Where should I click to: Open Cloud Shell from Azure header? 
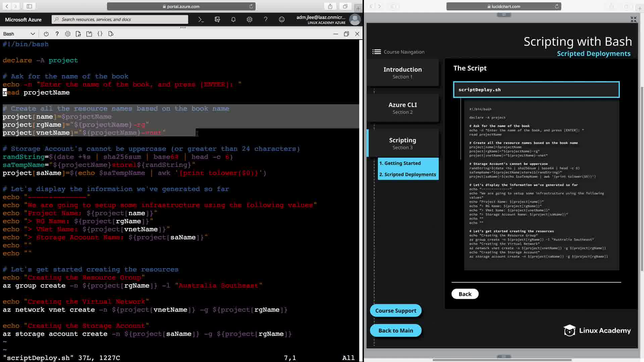(201, 19)
